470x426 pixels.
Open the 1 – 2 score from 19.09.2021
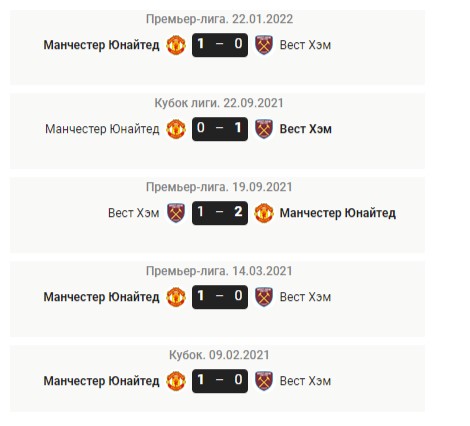point(220,213)
